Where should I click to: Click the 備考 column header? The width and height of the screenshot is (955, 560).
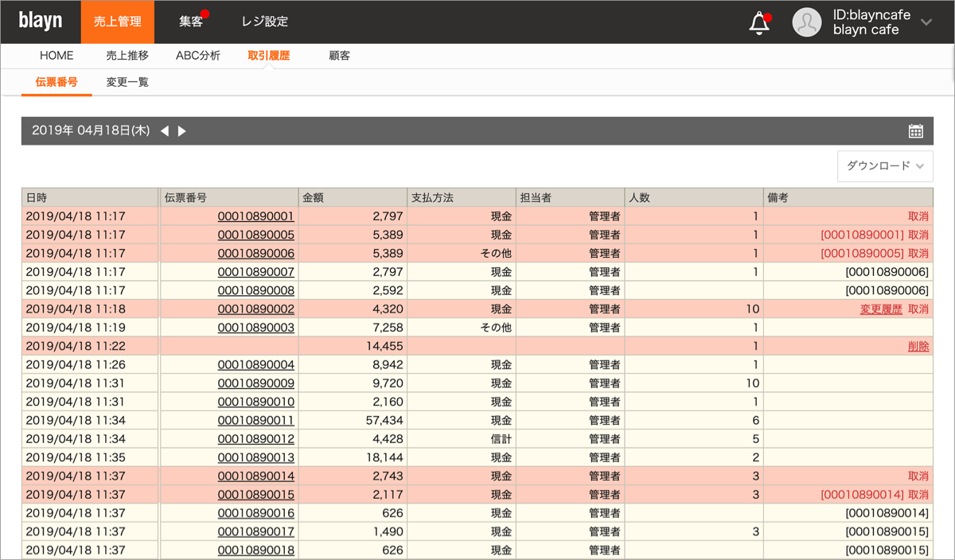click(x=848, y=197)
